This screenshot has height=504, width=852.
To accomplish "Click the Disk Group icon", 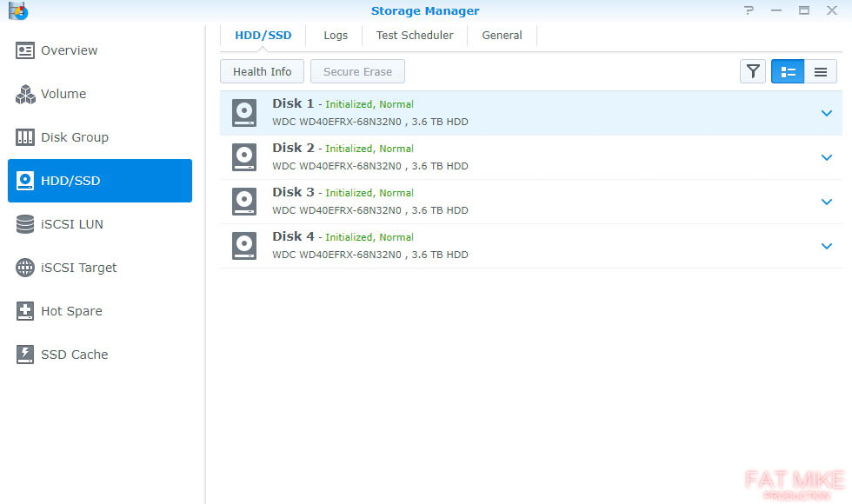I will 25,137.
